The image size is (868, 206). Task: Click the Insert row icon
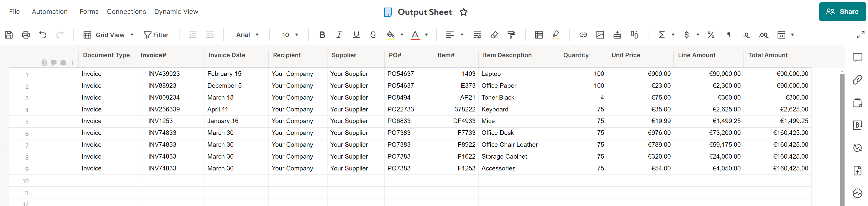coord(617,35)
